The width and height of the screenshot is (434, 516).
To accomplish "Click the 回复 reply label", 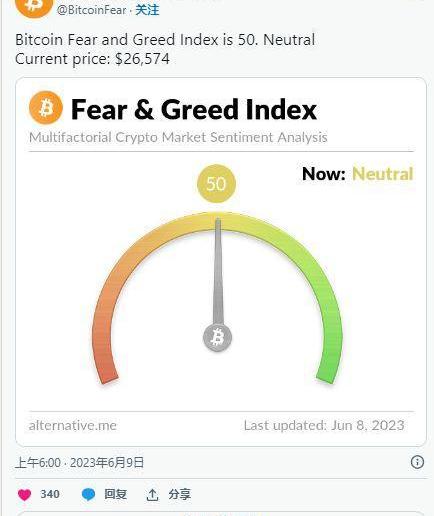I will click(x=115, y=494).
